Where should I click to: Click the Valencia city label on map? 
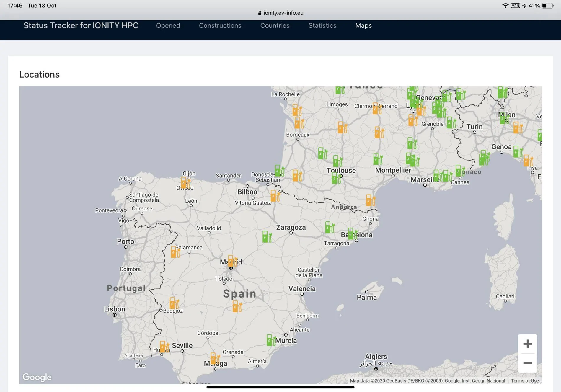coord(302,289)
